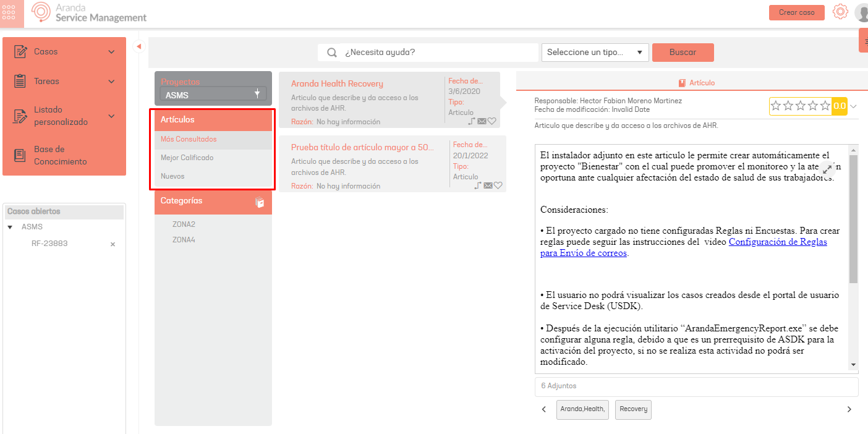Click the Buscar button
Screen dimensions: 868x434
coord(683,53)
